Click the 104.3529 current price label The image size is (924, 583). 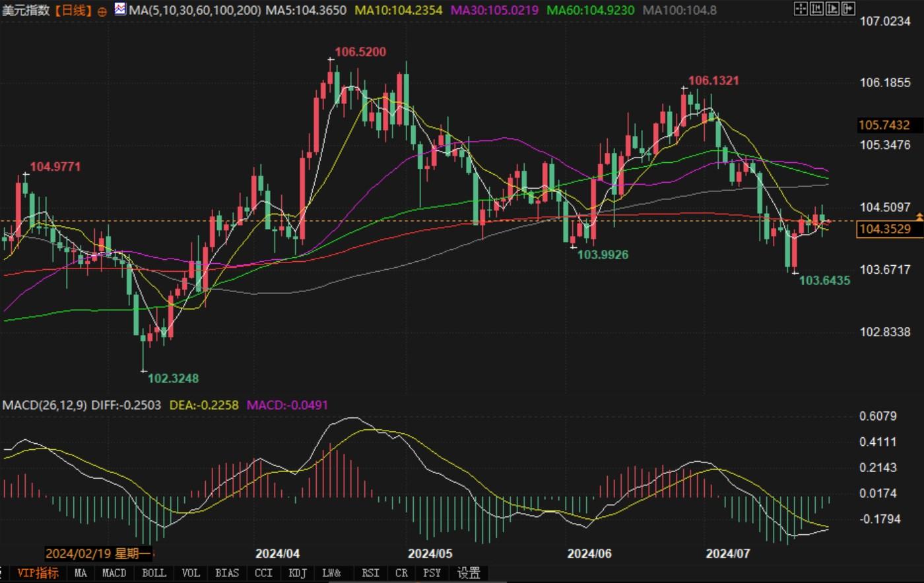[x=884, y=230]
